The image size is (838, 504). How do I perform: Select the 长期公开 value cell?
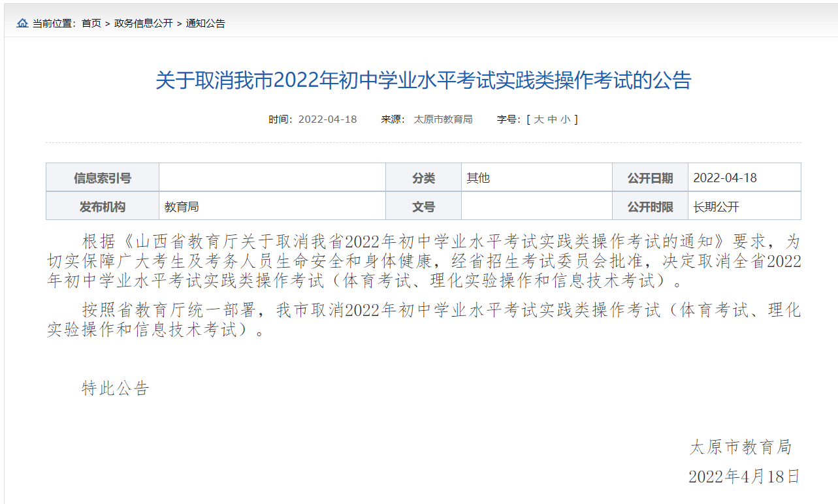coord(717,207)
